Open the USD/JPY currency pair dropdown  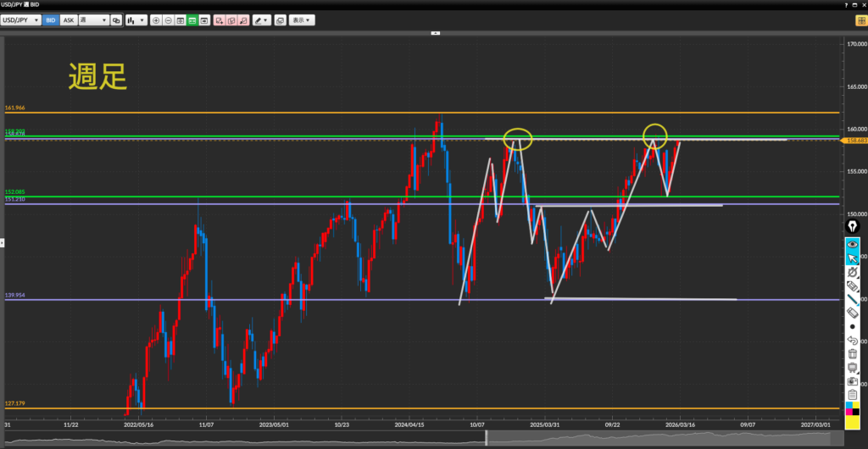pyautogui.click(x=22, y=19)
